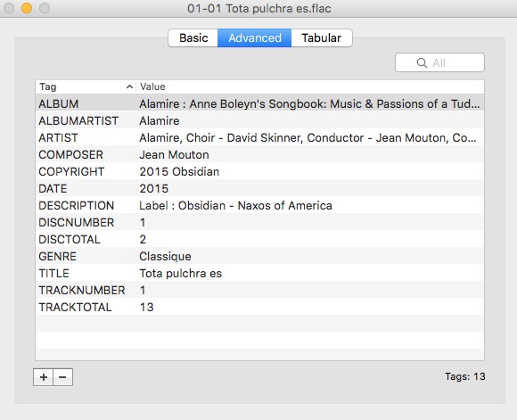Click the minus icon to remove tag

click(62, 377)
